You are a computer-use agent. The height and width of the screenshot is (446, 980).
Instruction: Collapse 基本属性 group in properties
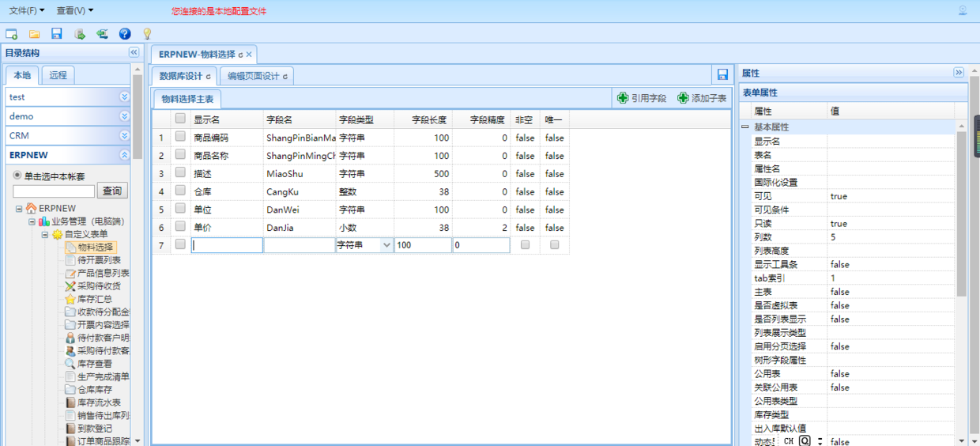click(x=744, y=127)
